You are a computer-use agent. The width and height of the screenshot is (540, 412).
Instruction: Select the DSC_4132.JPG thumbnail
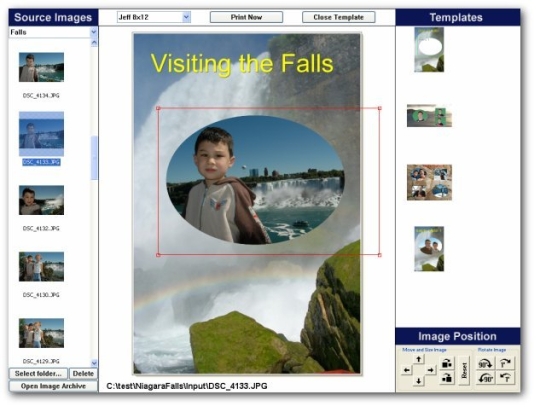[41, 200]
